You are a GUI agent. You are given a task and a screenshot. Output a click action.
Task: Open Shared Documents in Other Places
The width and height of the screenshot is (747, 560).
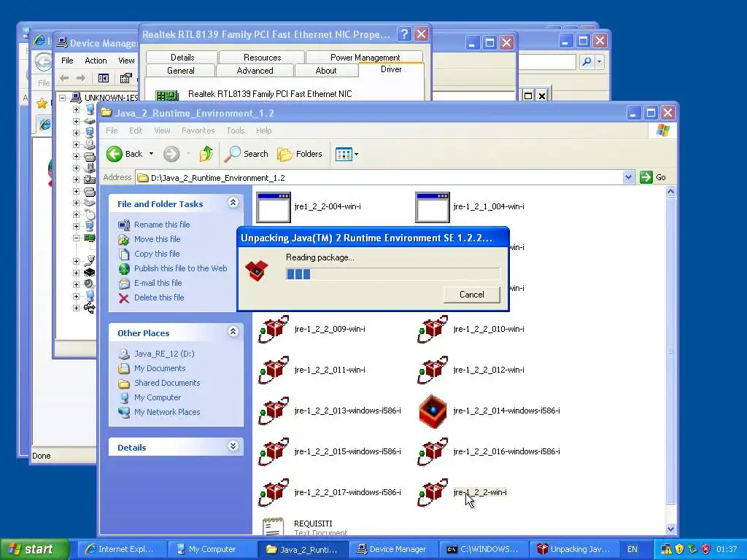coord(167,383)
